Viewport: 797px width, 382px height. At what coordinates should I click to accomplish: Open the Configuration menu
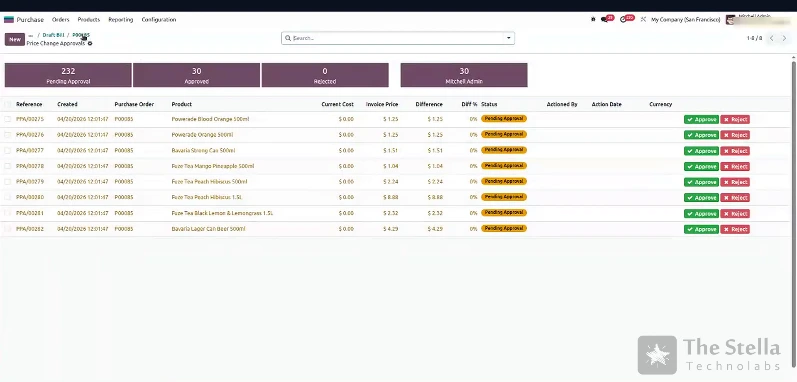159,20
